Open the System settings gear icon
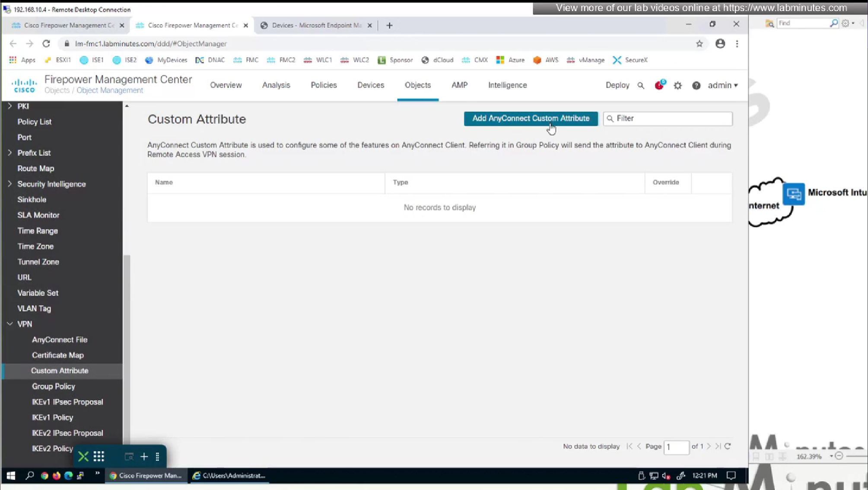 pyautogui.click(x=677, y=86)
